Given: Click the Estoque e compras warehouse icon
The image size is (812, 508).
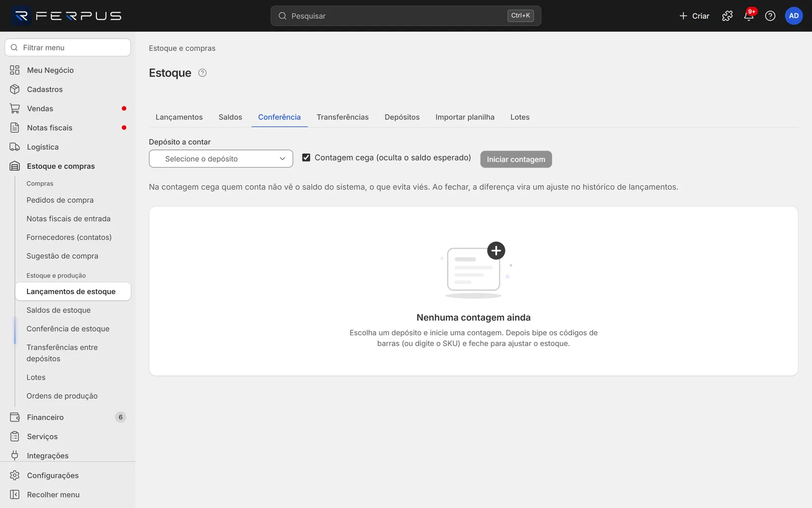Looking at the screenshot, I should pos(15,166).
